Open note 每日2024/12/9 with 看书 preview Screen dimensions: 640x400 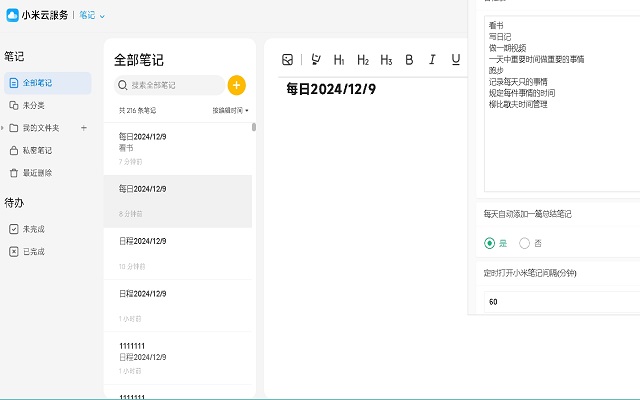click(178, 149)
